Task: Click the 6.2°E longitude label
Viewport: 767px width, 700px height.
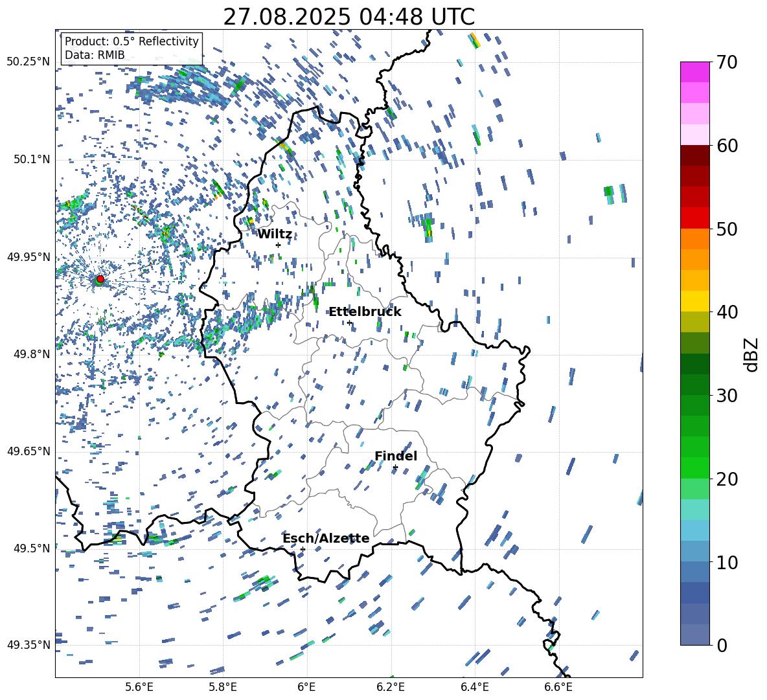Action: (x=391, y=687)
